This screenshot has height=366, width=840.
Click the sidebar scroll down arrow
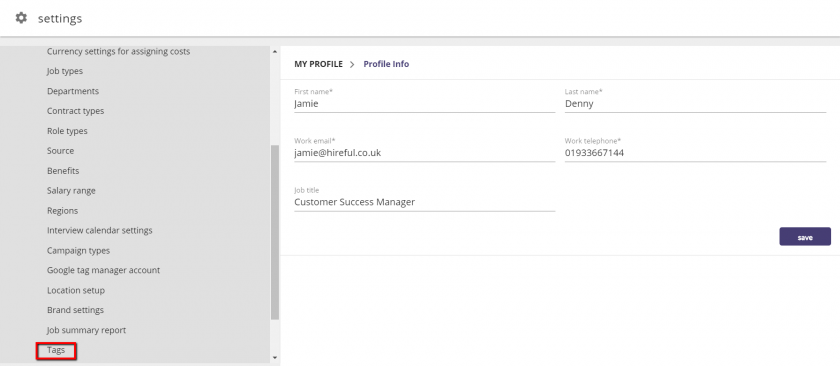(275, 357)
